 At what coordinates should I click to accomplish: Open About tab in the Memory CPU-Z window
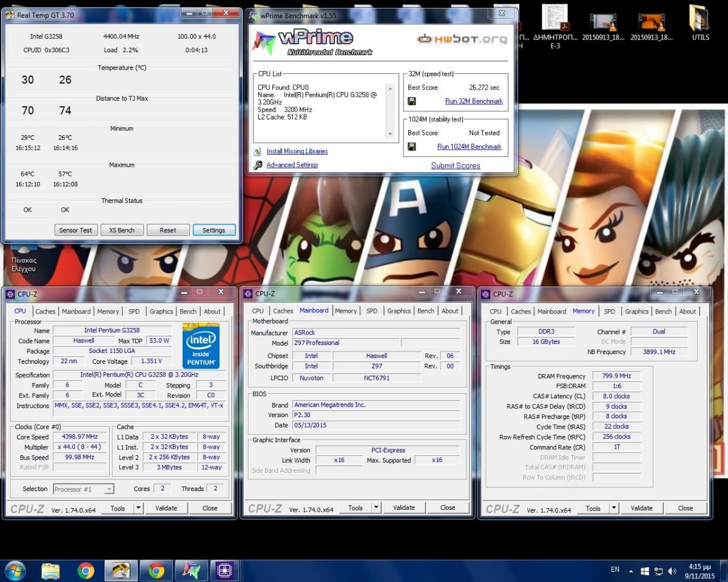click(x=688, y=312)
